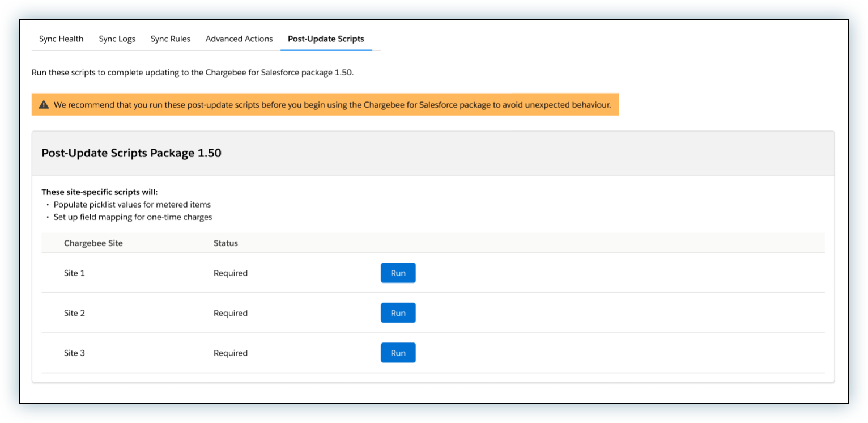Open the Advanced Actions tab
868x423 pixels.
click(x=239, y=39)
